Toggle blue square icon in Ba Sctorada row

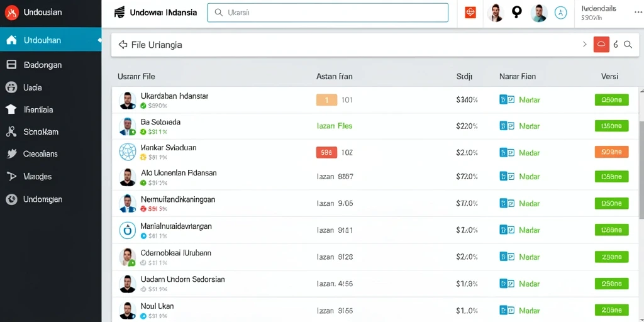(503, 126)
